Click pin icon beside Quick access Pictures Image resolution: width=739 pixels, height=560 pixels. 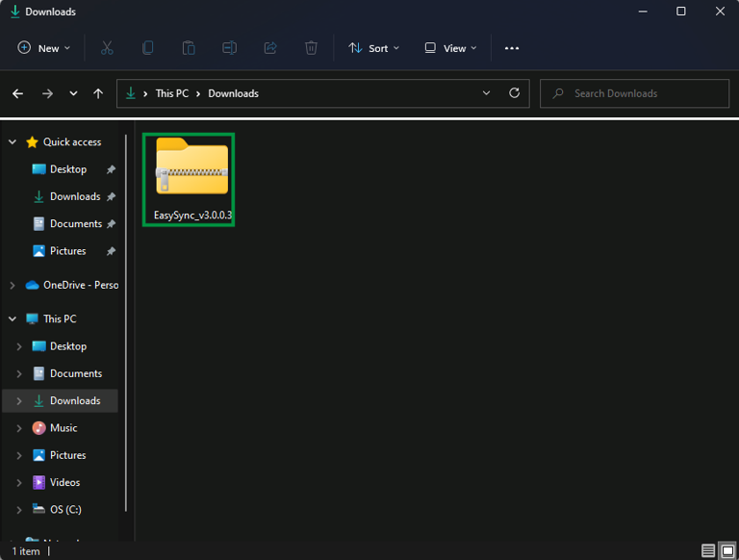click(112, 251)
